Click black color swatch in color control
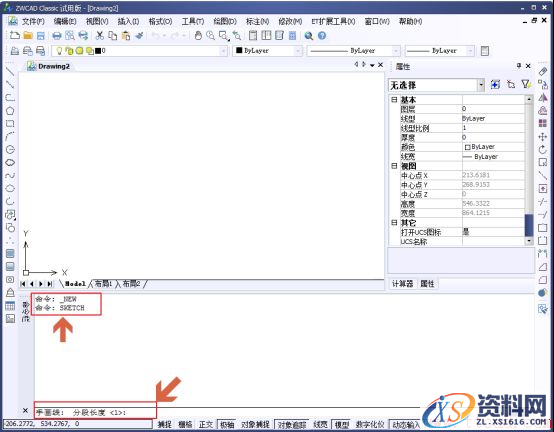 [239, 51]
